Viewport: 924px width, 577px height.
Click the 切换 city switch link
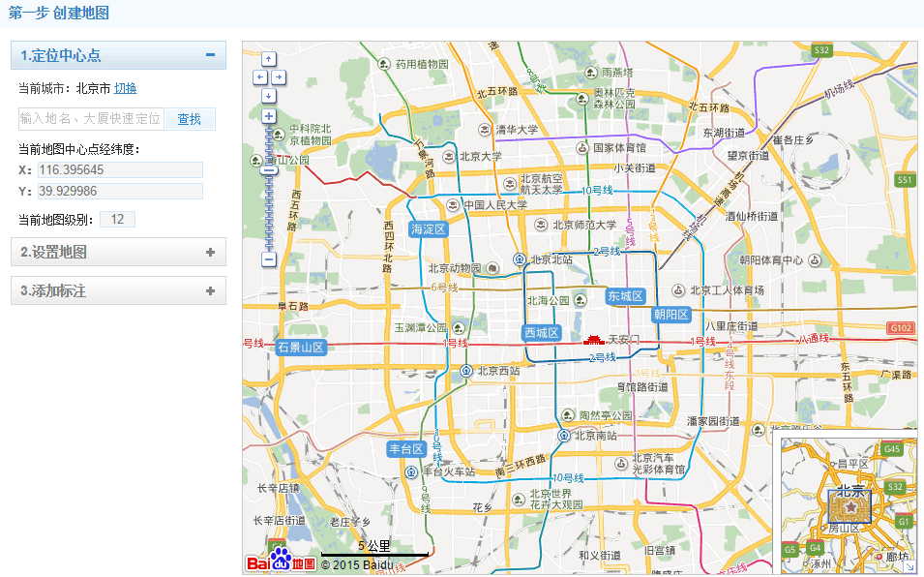(x=126, y=88)
